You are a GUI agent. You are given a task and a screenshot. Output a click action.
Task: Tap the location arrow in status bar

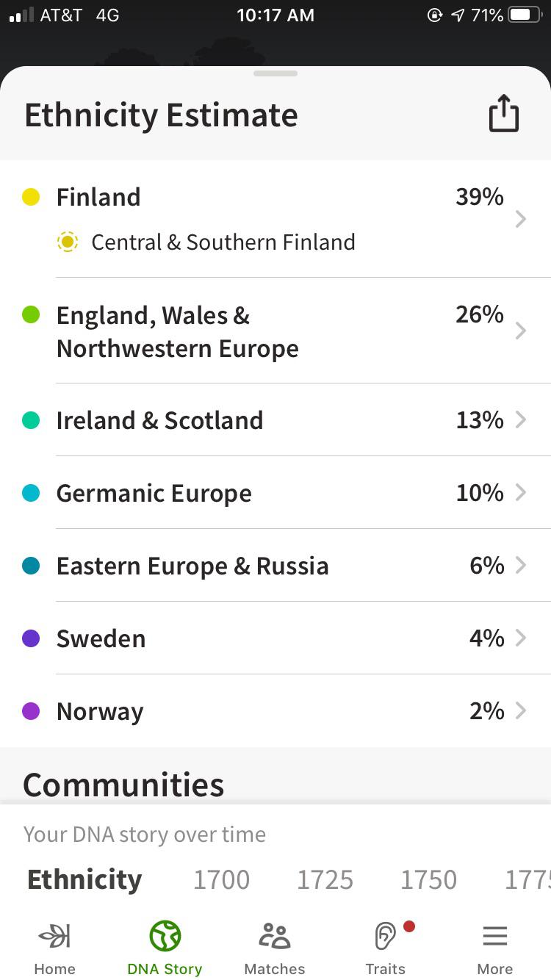coord(458,15)
